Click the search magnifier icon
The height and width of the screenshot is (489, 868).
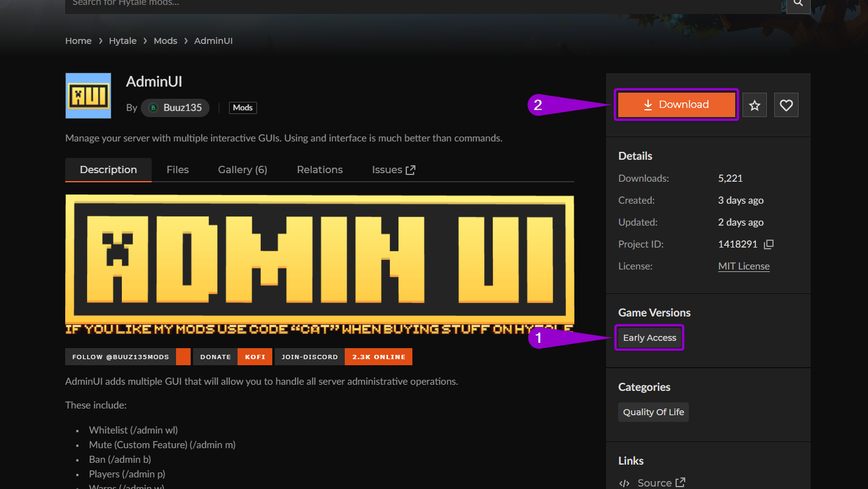(798, 5)
